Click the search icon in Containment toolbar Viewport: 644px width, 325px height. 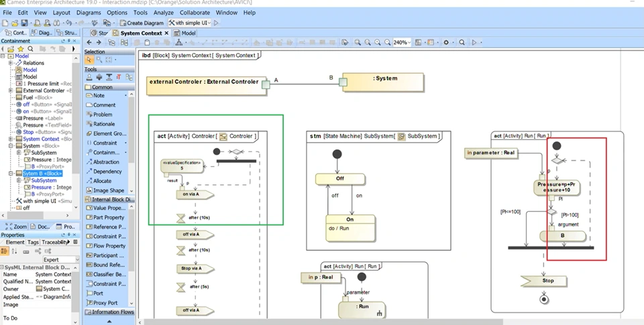click(x=30, y=49)
